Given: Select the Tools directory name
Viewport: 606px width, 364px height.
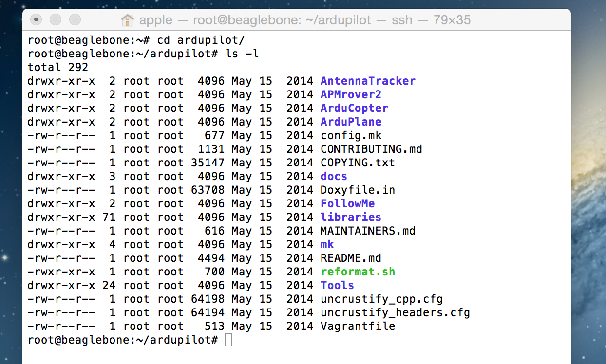Looking at the screenshot, I should pyautogui.click(x=337, y=285).
